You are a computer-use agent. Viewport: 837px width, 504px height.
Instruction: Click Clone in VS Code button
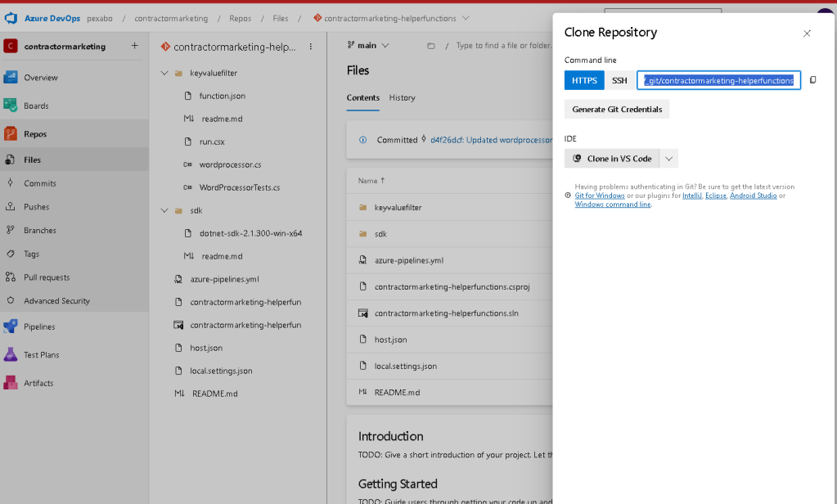pos(612,159)
